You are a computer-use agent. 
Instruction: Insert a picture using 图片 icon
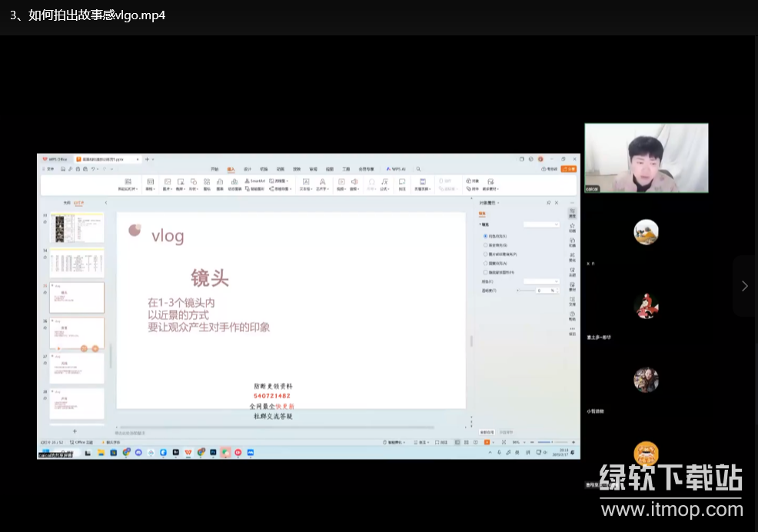(x=167, y=183)
